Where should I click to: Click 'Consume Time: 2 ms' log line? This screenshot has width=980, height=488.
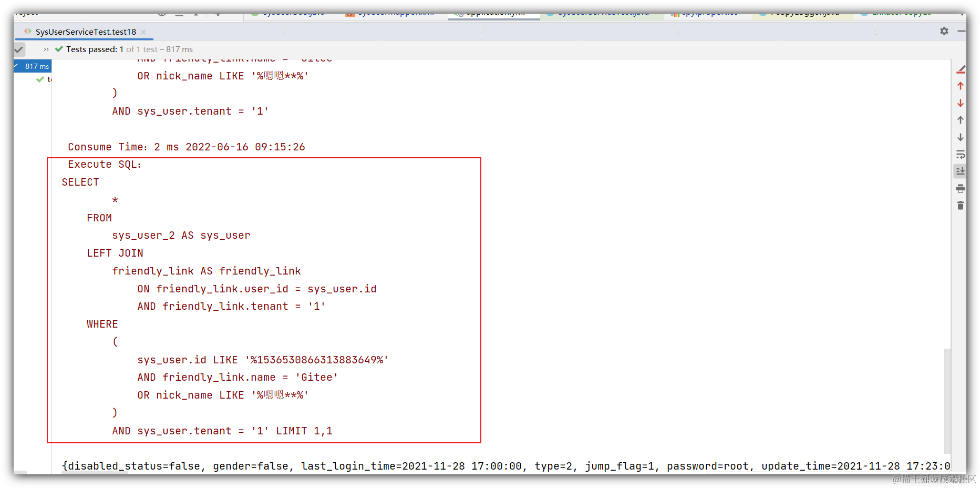click(187, 147)
